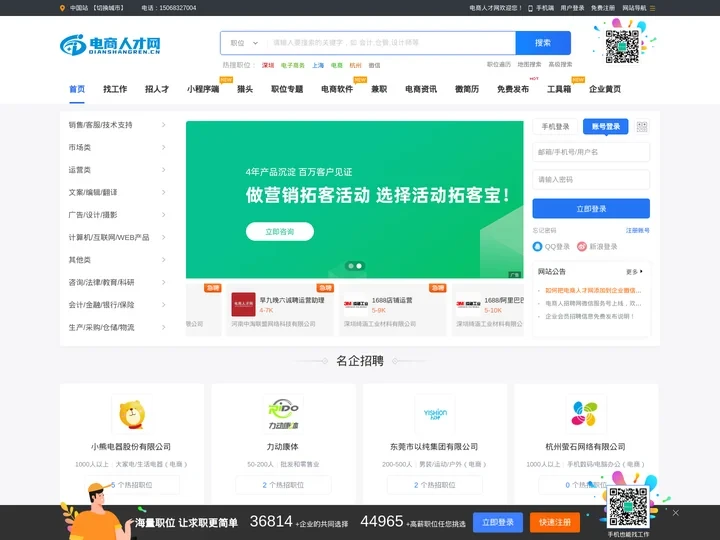
Task: Open the 工具箱 nav item
Action: [x=559, y=89]
